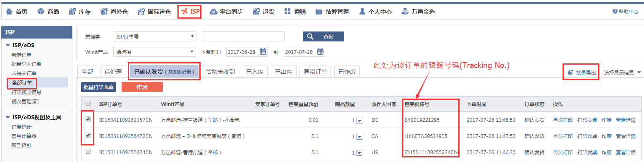Open 新手指引 in sidebar
The image size is (644, 162).
pos(22,145)
